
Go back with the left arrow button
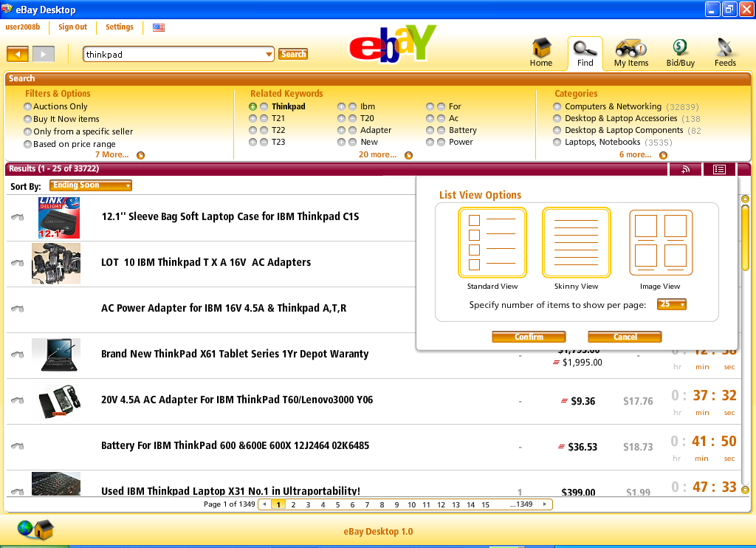[18, 54]
